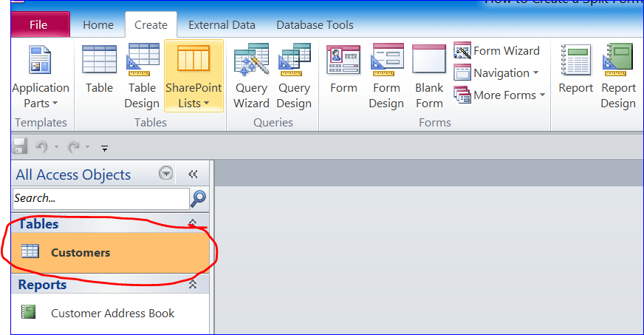The height and width of the screenshot is (335, 644).
Task: Click the Save icon in quick access toolbar
Action: 20,146
